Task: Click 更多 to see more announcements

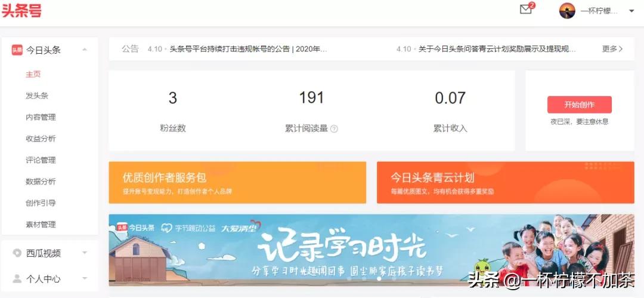Action: coord(612,49)
